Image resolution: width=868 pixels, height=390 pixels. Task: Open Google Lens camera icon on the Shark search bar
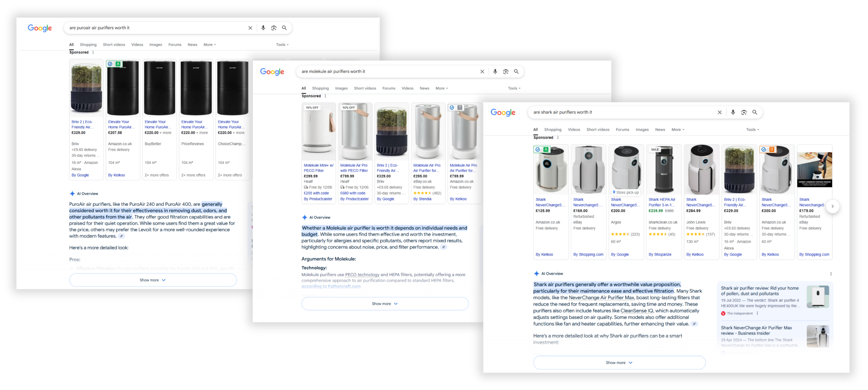(744, 112)
